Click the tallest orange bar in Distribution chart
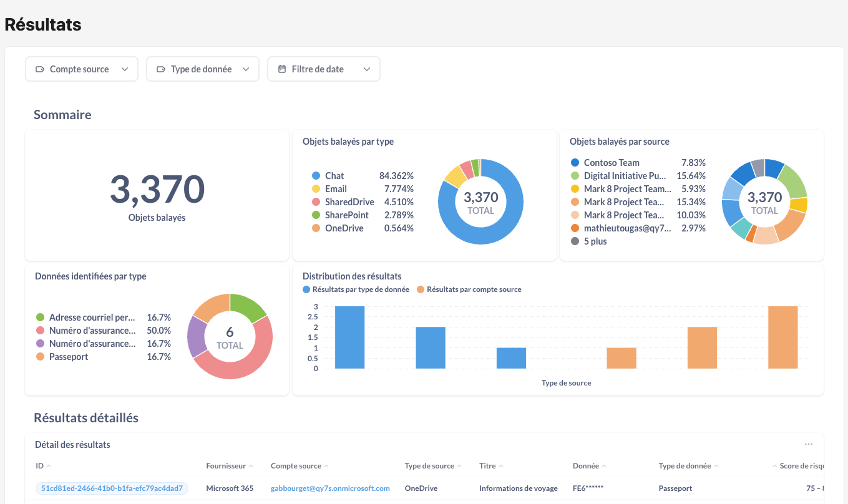 click(783, 337)
